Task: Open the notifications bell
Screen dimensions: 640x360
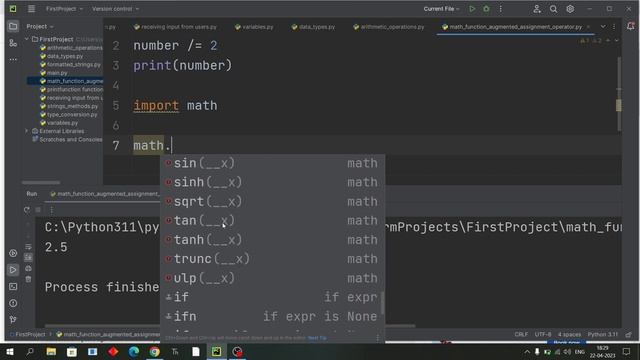Action: click(630, 26)
